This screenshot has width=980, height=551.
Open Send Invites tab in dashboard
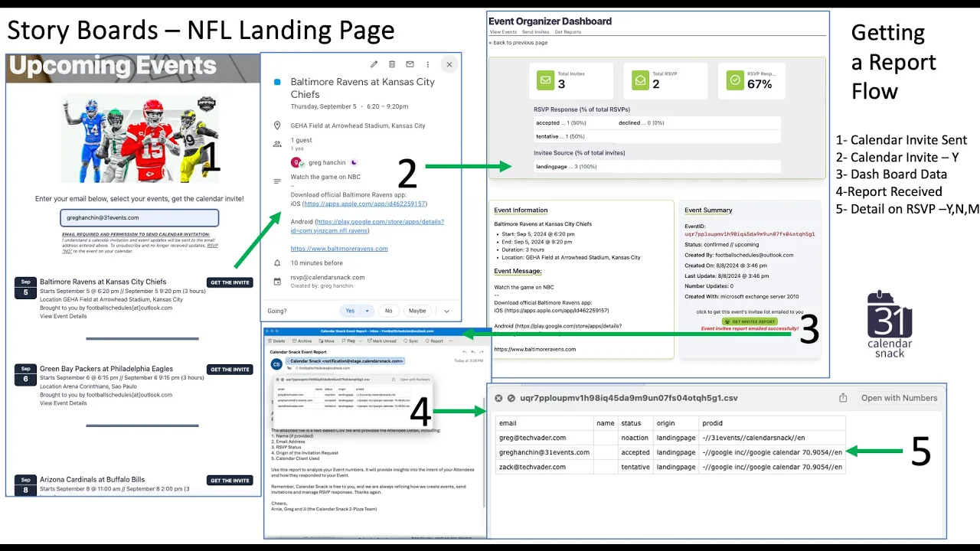pyautogui.click(x=535, y=32)
